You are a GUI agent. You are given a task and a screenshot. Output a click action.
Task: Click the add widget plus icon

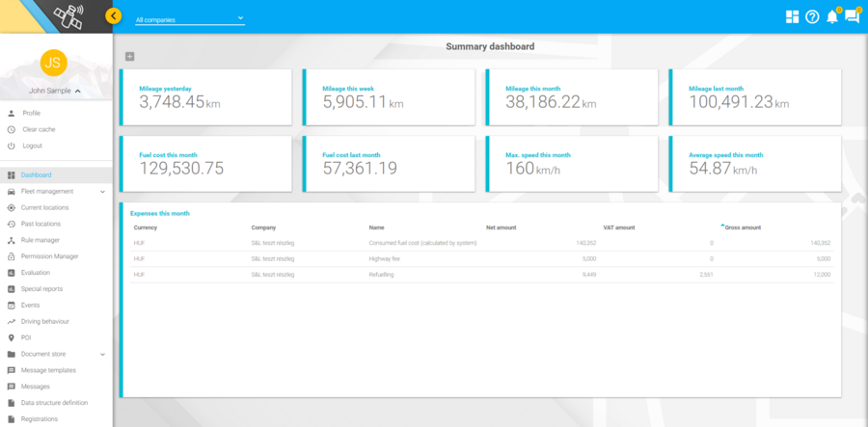tap(130, 57)
